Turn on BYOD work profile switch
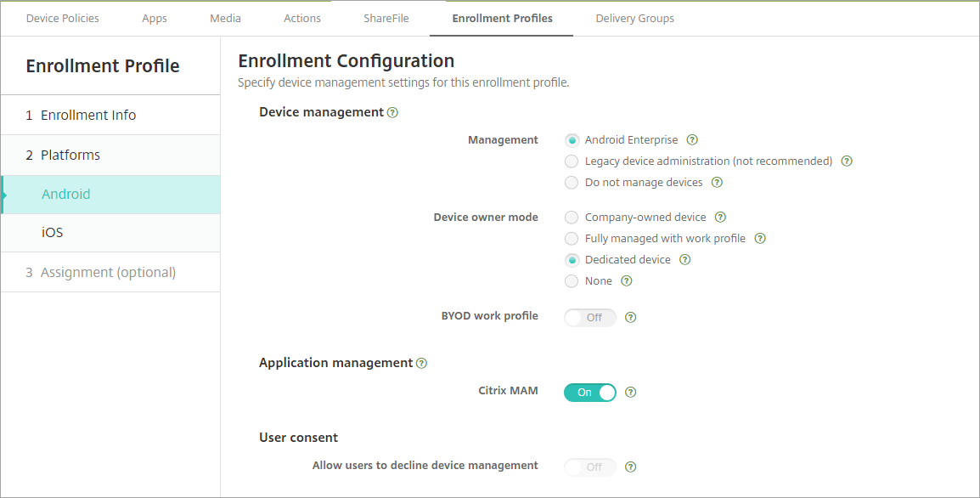Image resolution: width=980 pixels, height=498 pixels. 589,318
